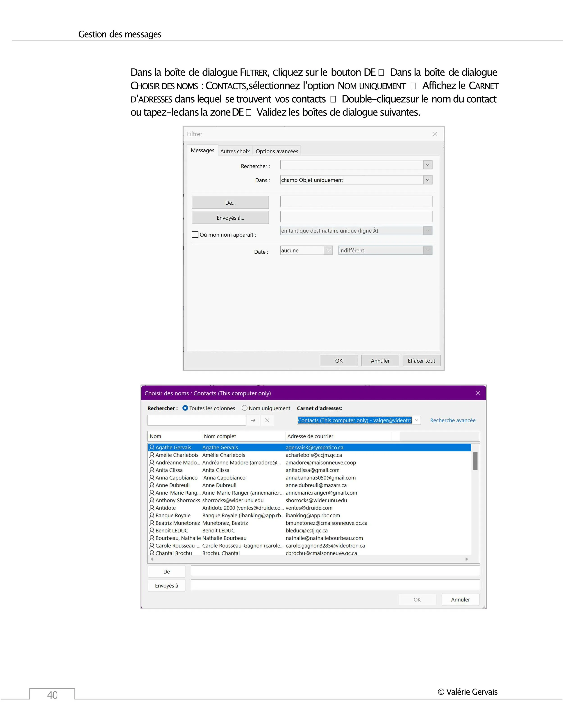Click the 'Envoyés à' text field in Filtrer
563x728 pixels.
(356, 216)
